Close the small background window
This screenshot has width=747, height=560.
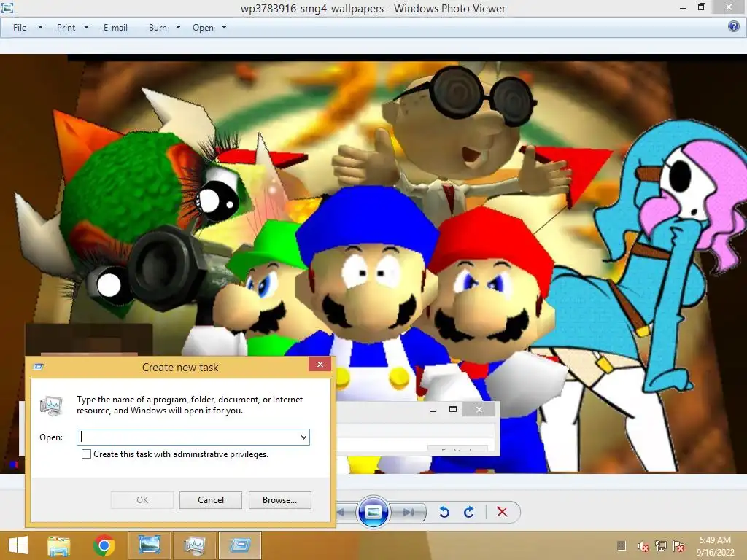click(479, 410)
